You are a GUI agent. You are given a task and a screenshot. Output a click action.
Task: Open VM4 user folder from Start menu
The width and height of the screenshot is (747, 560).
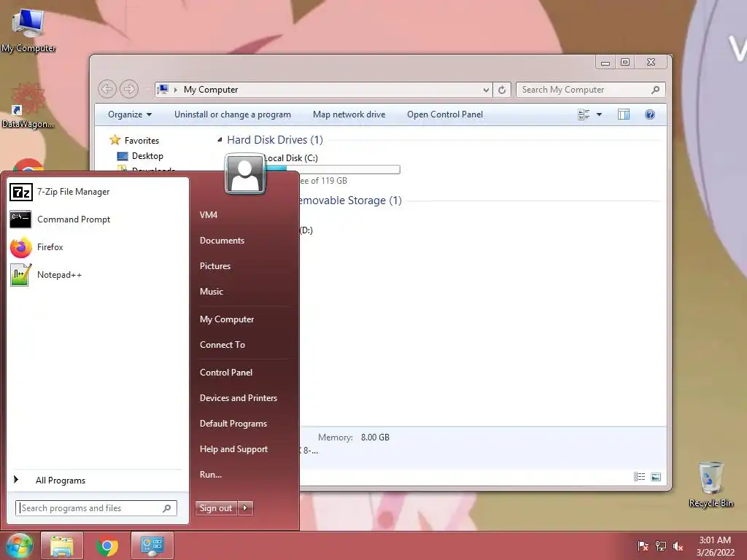tap(209, 215)
